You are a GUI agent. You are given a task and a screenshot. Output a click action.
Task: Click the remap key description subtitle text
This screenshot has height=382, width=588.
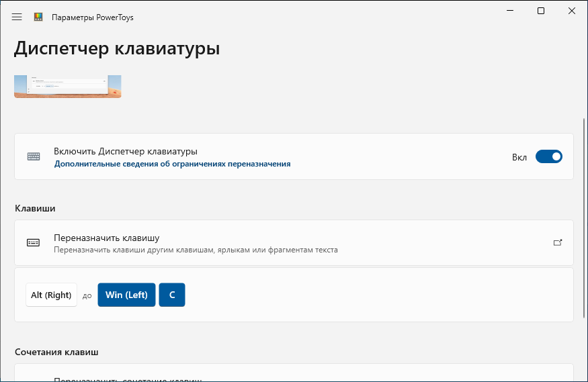coord(196,250)
